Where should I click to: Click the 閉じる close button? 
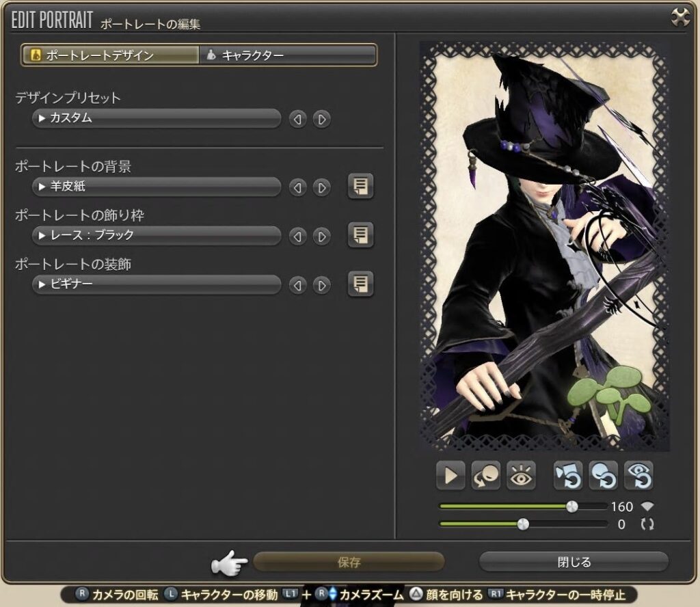574,563
